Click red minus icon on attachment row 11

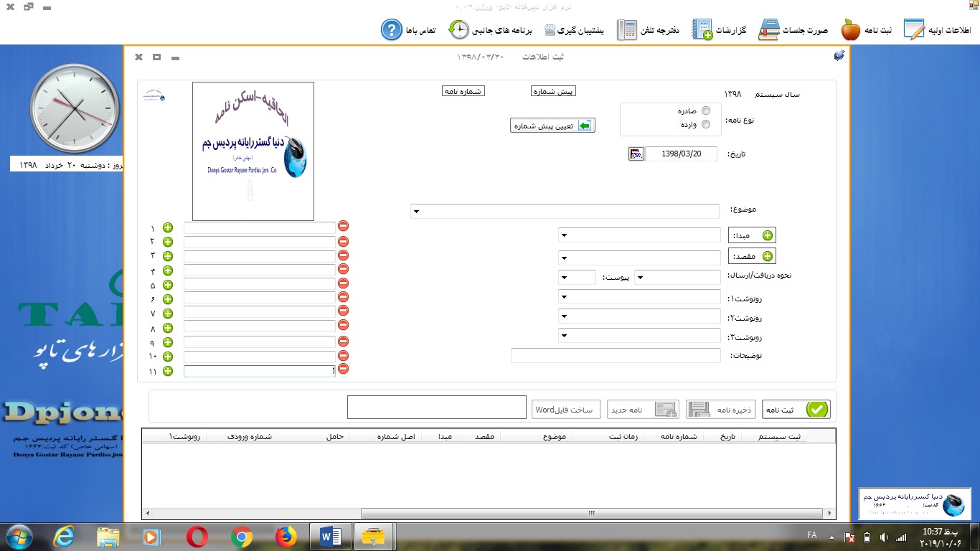343,369
